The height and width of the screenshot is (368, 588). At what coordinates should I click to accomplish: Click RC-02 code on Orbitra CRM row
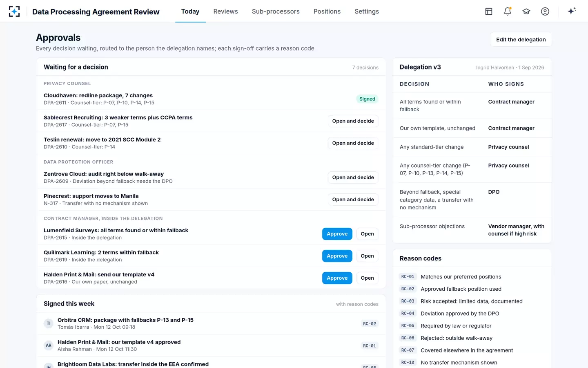click(370, 324)
